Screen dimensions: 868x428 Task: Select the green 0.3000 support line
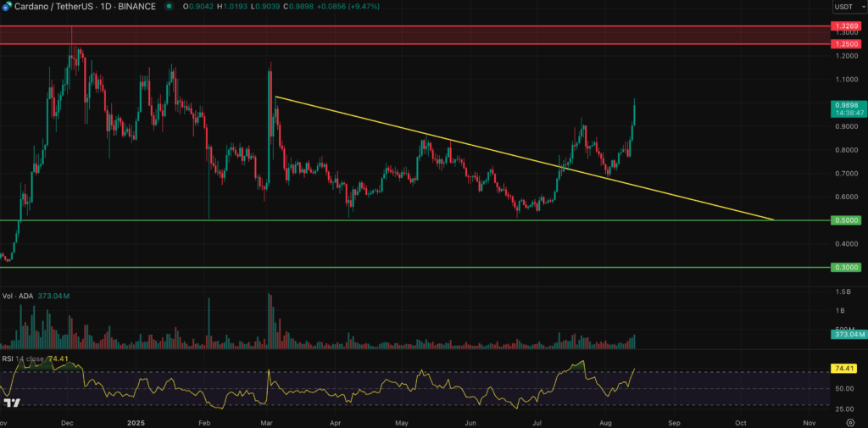415,267
